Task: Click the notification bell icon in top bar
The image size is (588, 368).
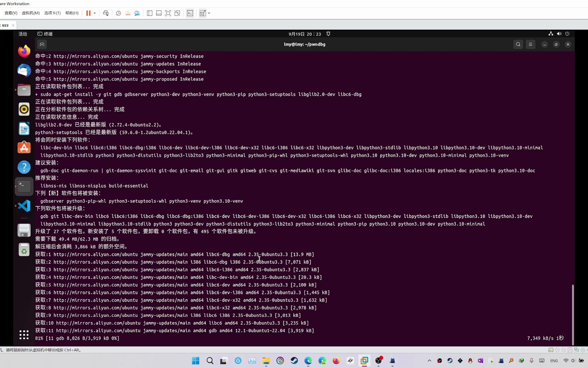Action: point(328,34)
